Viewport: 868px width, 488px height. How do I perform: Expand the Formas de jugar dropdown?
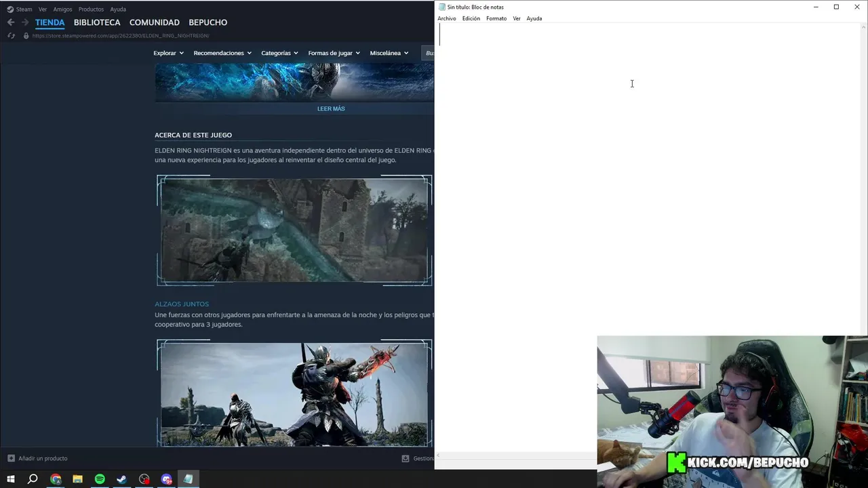click(334, 53)
